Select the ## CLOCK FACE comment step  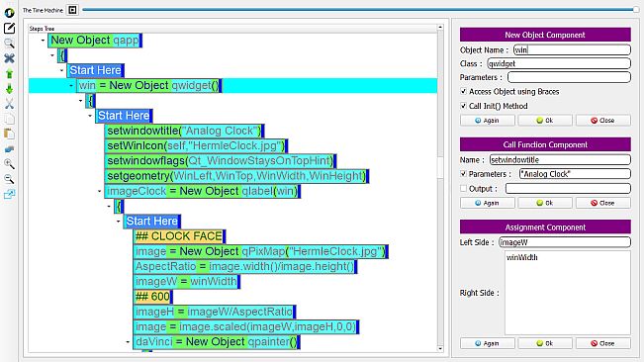[x=179, y=236]
